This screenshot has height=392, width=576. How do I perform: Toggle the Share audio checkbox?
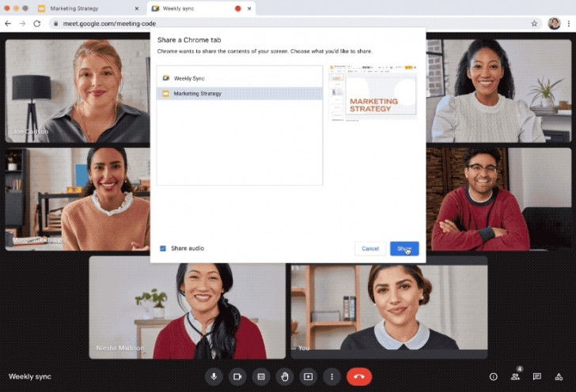tap(163, 248)
